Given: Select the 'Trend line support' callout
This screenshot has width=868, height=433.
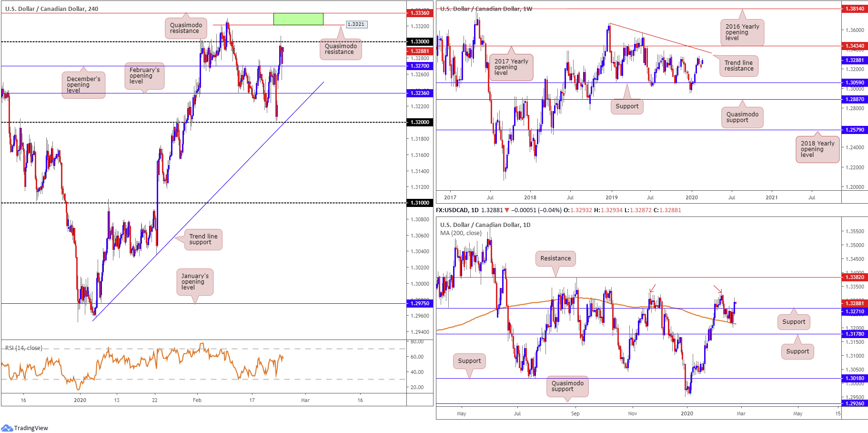Looking at the screenshot, I should tap(203, 239).
